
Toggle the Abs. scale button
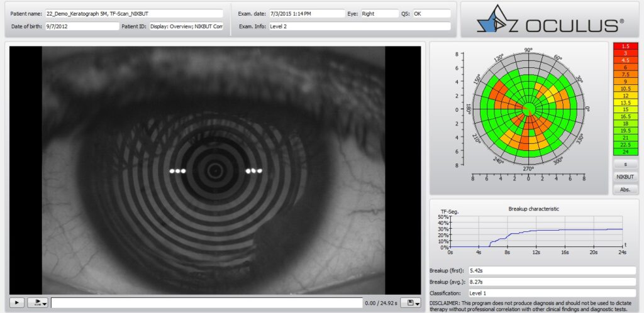pyautogui.click(x=625, y=189)
